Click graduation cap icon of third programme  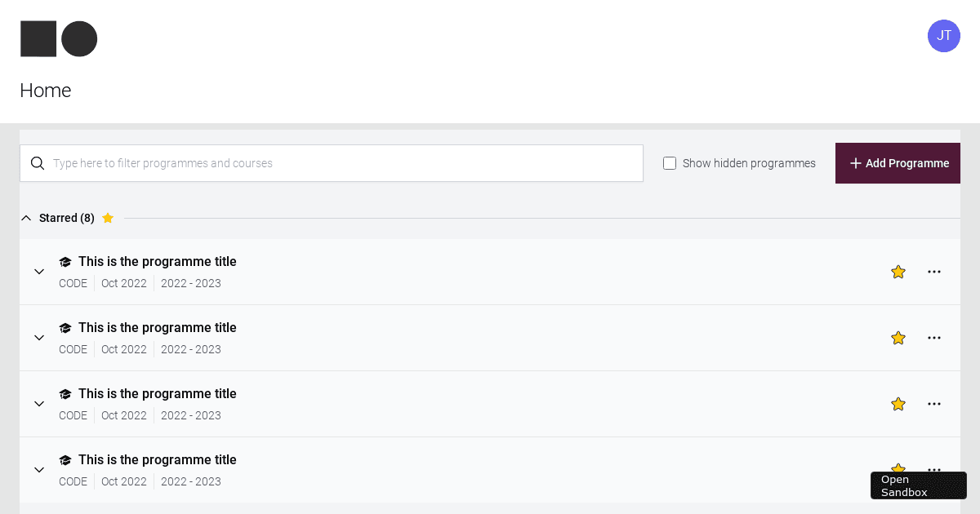click(65, 394)
